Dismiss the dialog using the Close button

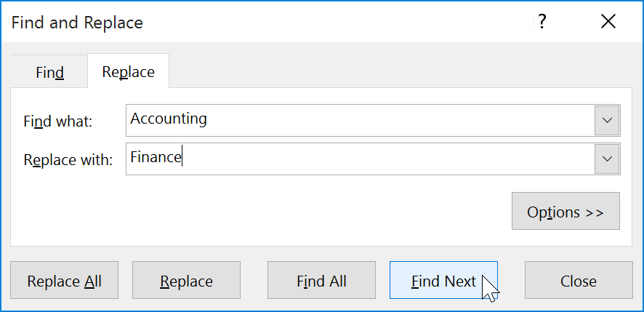579,281
